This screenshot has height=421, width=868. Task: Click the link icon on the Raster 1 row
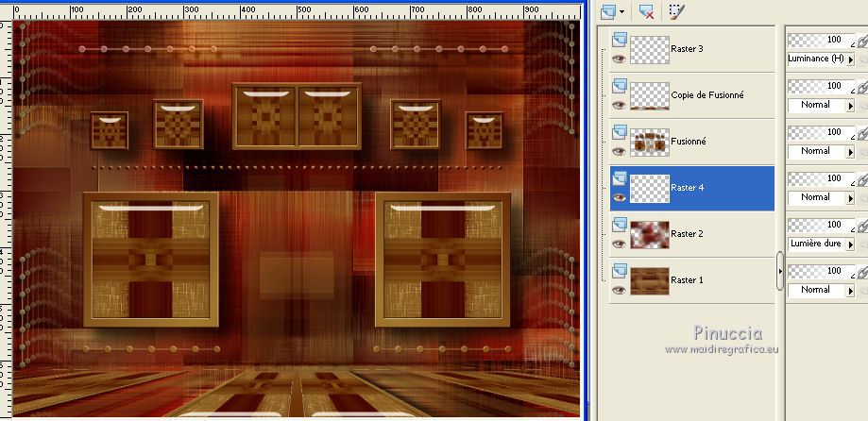click(862, 272)
